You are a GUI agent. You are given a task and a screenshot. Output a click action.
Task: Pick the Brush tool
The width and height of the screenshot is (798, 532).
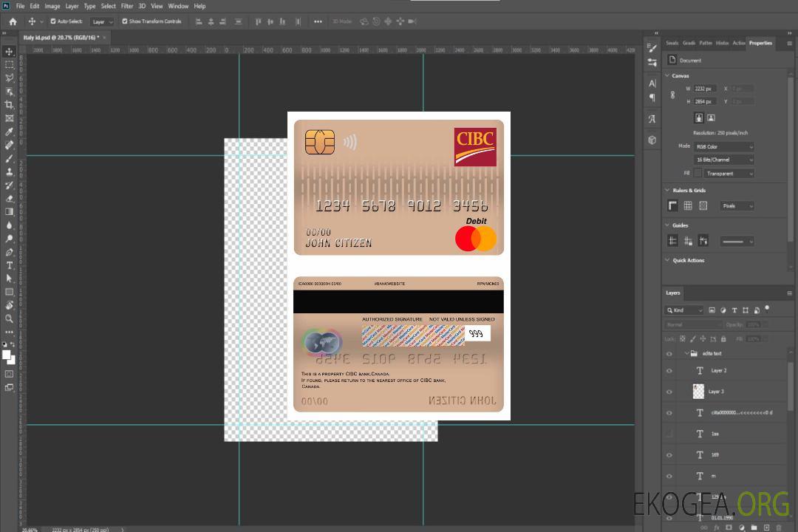[9, 158]
